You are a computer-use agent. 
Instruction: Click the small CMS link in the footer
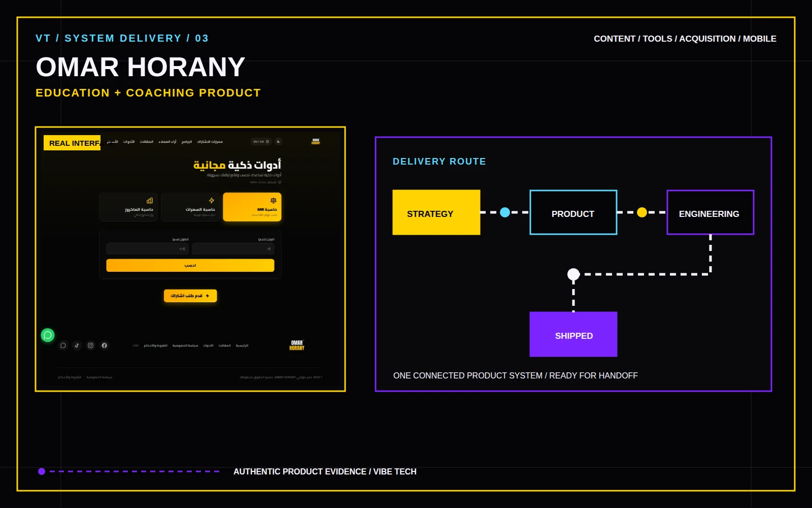[x=136, y=345]
